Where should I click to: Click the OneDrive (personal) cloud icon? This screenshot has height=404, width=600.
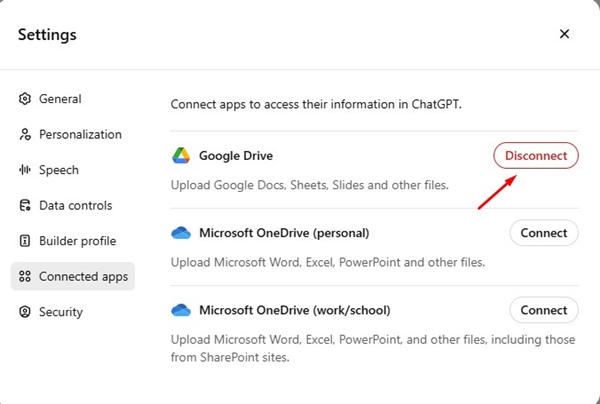181,233
